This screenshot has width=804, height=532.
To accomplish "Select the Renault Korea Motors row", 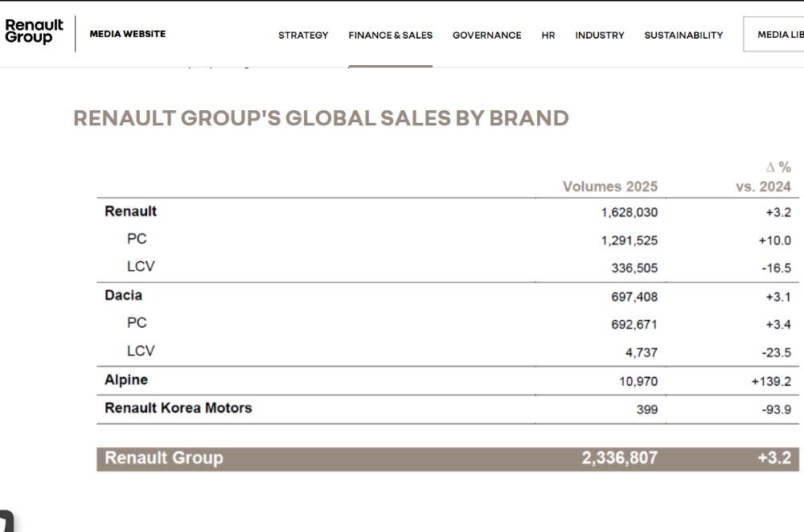I will point(448,408).
